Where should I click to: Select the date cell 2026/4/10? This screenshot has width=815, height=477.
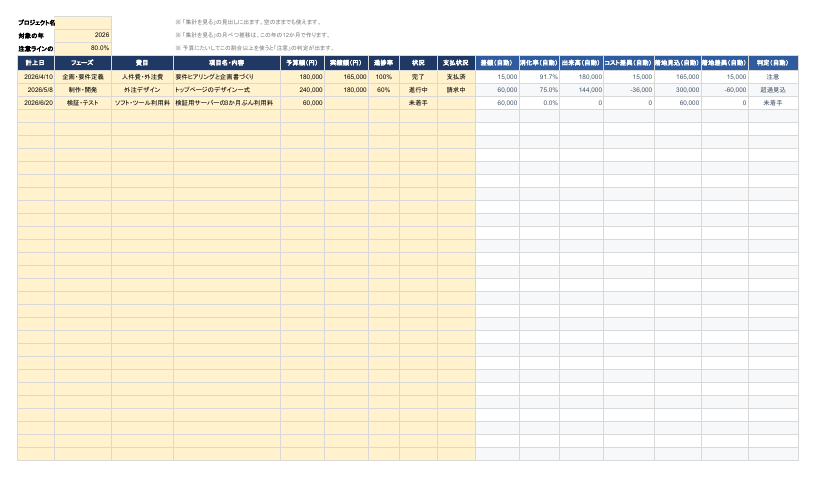(x=36, y=77)
